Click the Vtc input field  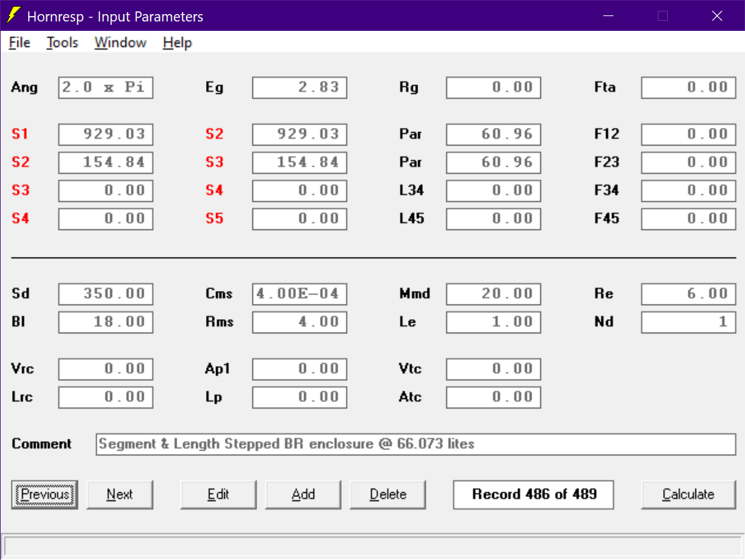click(x=494, y=370)
